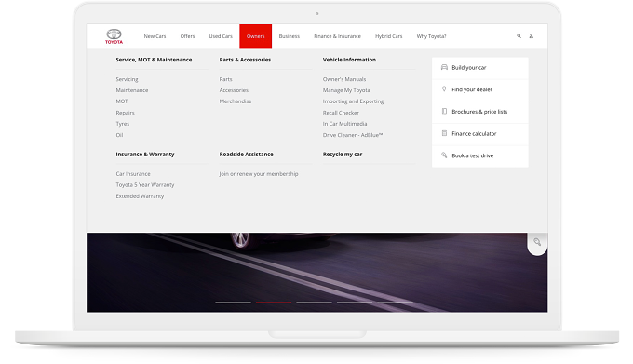Open Extended Warranty
This screenshot has height=364, width=633.
[x=140, y=196]
